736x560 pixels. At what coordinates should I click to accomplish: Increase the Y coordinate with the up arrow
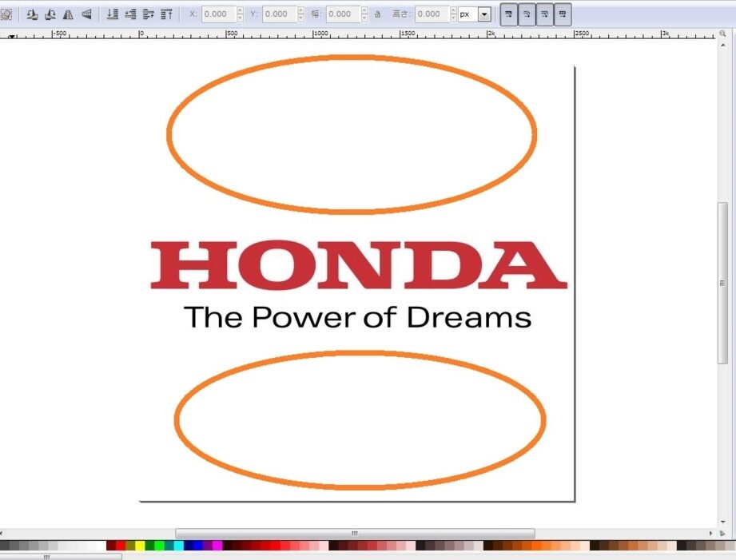coord(300,10)
